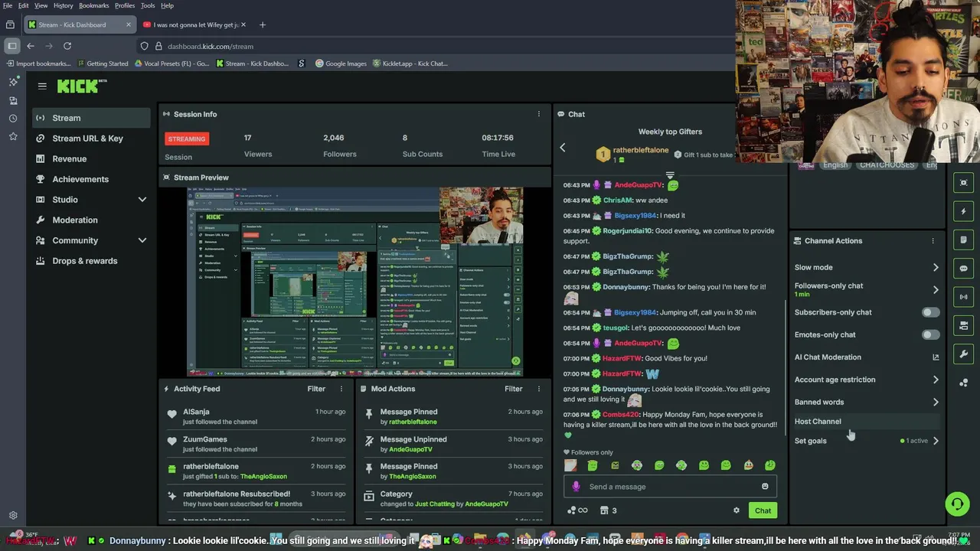Switch to the YouTube 'I was not gonna' tab
Viewport: 980px width, 551px height.
coord(195,24)
